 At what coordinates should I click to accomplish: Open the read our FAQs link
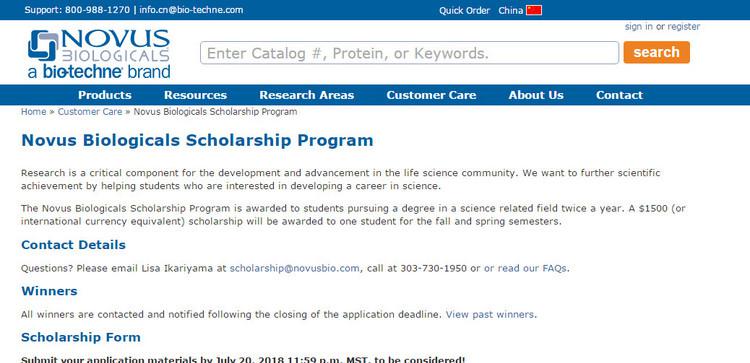pyautogui.click(x=525, y=268)
